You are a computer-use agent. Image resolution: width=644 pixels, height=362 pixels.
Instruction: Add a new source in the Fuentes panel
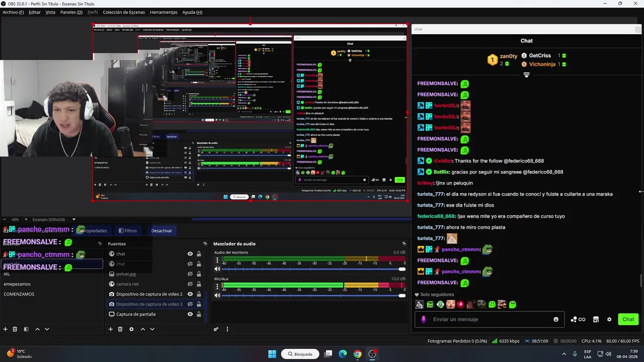(111, 329)
